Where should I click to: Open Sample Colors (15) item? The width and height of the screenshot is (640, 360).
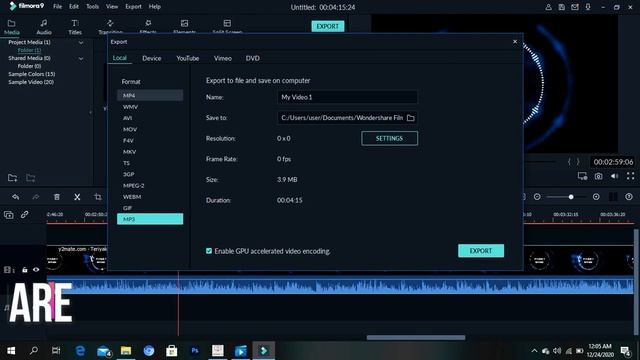point(32,74)
